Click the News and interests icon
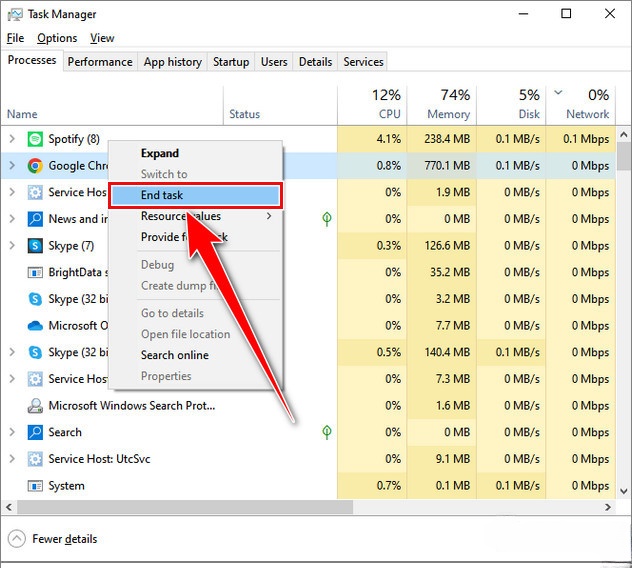This screenshot has height=568, width=632. tap(35, 219)
